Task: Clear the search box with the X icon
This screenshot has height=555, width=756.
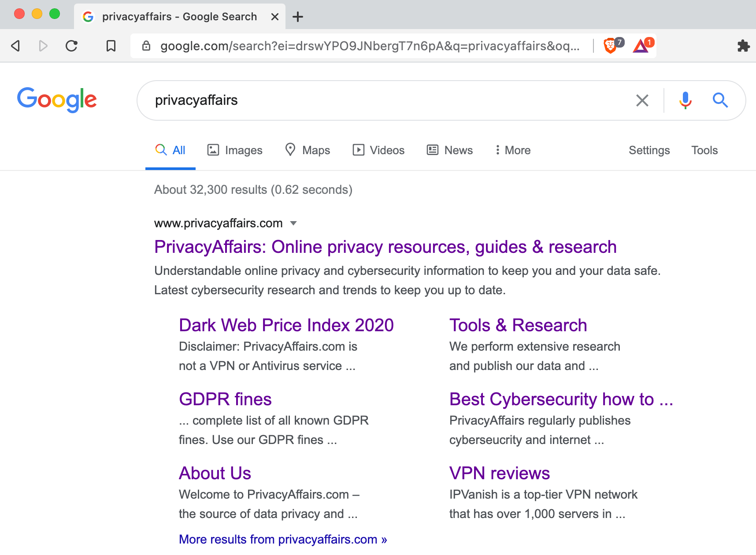Action: 642,100
